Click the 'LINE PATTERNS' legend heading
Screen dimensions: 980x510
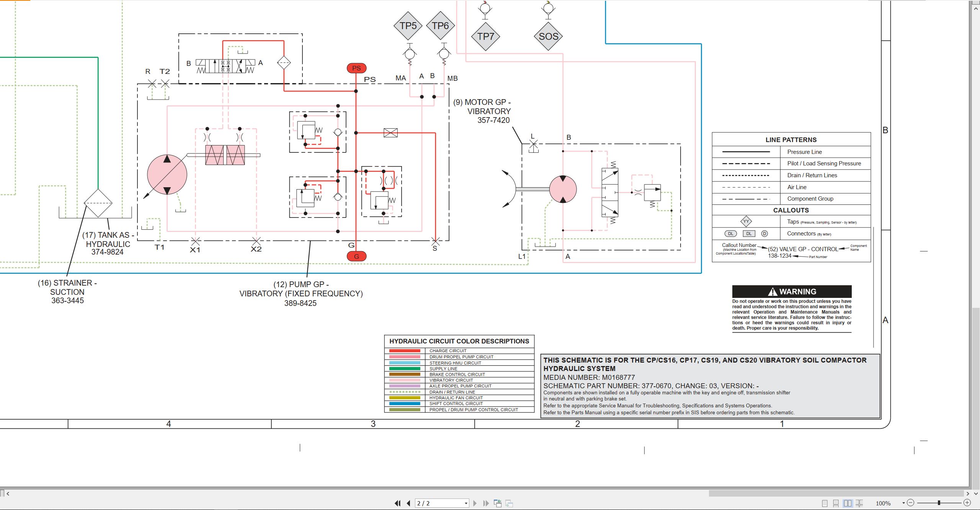tap(791, 140)
